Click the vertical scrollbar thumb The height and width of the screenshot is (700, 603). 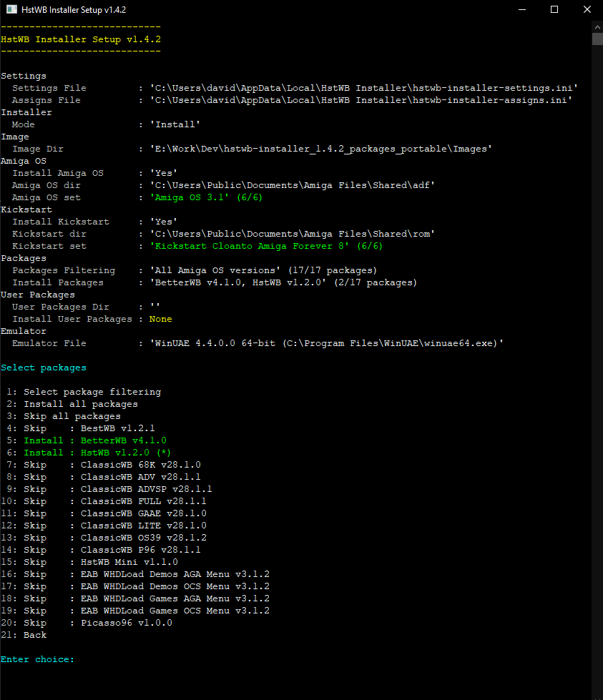597,39
